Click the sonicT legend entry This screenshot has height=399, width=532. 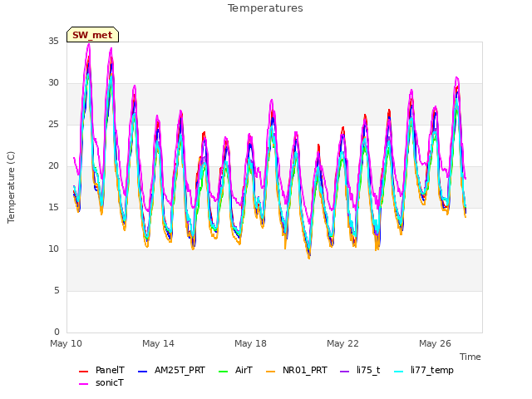point(101,382)
